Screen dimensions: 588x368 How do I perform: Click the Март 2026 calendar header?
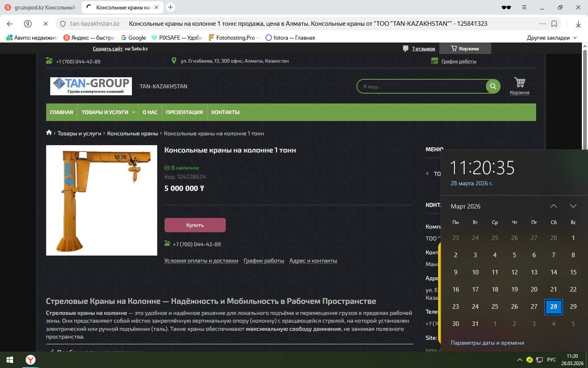(x=465, y=206)
